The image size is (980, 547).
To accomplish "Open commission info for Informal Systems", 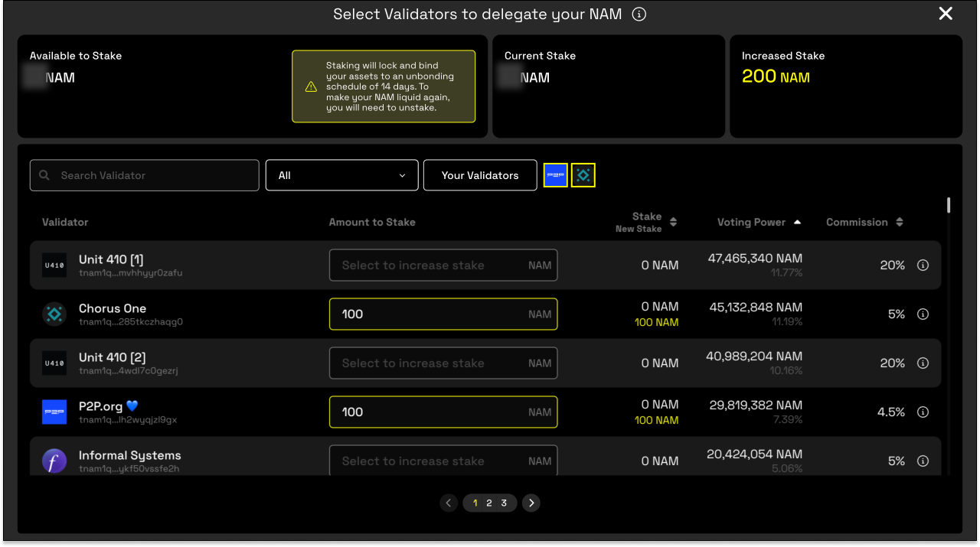I will 923,461.
